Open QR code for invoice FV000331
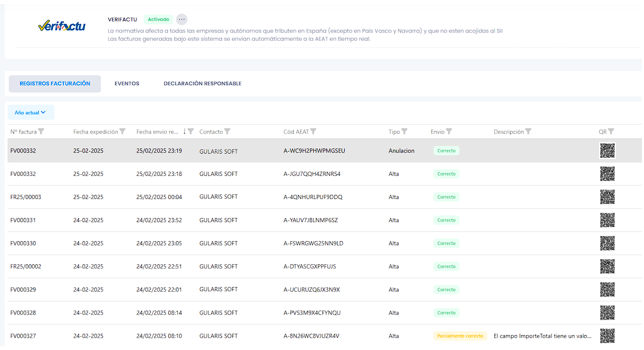644x350 pixels. [x=607, y=220]
